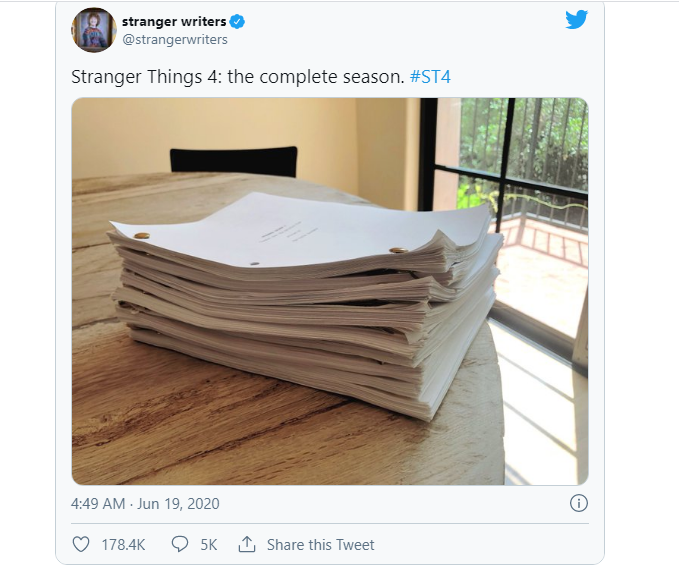Screen dimensions: 679x569
Task: Open the stranger writers profile avatar
Action: 94,30
